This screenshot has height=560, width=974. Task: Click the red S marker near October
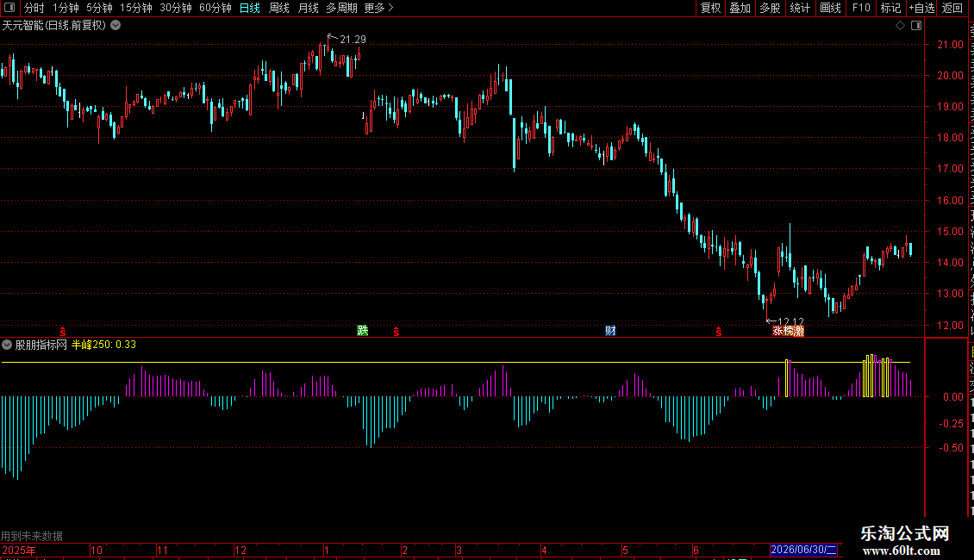pyautogui.click(x=63, y=333)
